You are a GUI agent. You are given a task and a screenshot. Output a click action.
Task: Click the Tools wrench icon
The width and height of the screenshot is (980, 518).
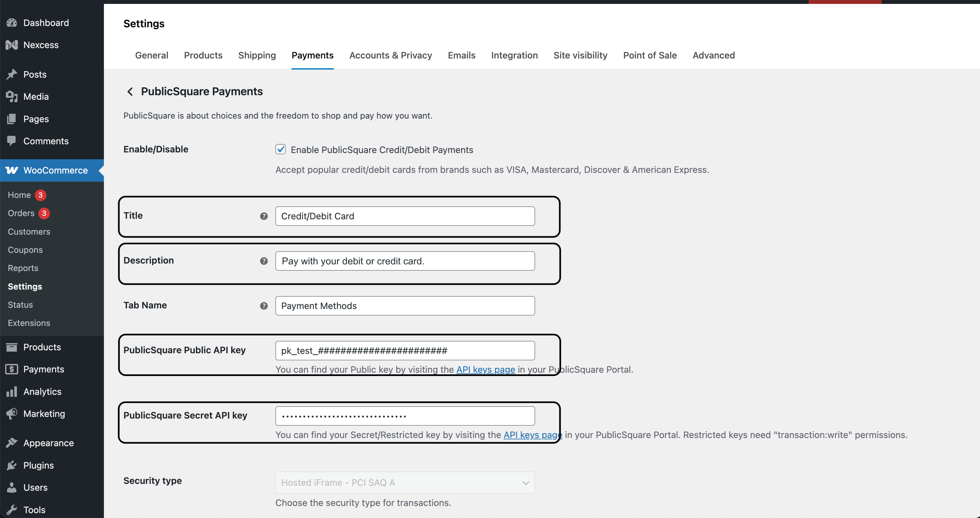tap(12, 510)
